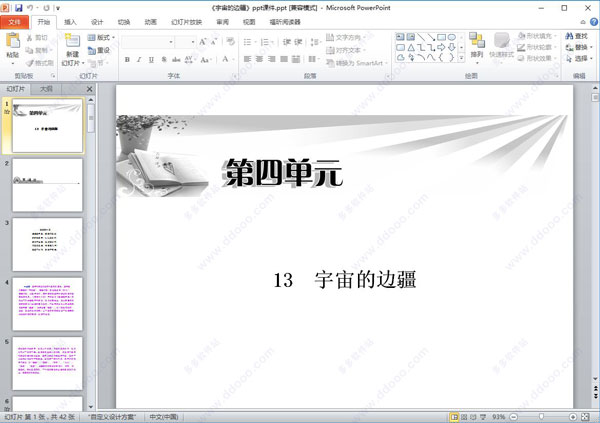Image resolution: width=600 pixels, height=423 pixels.
Task: Select slide 3 thumbnail
Action: point(47,244)
